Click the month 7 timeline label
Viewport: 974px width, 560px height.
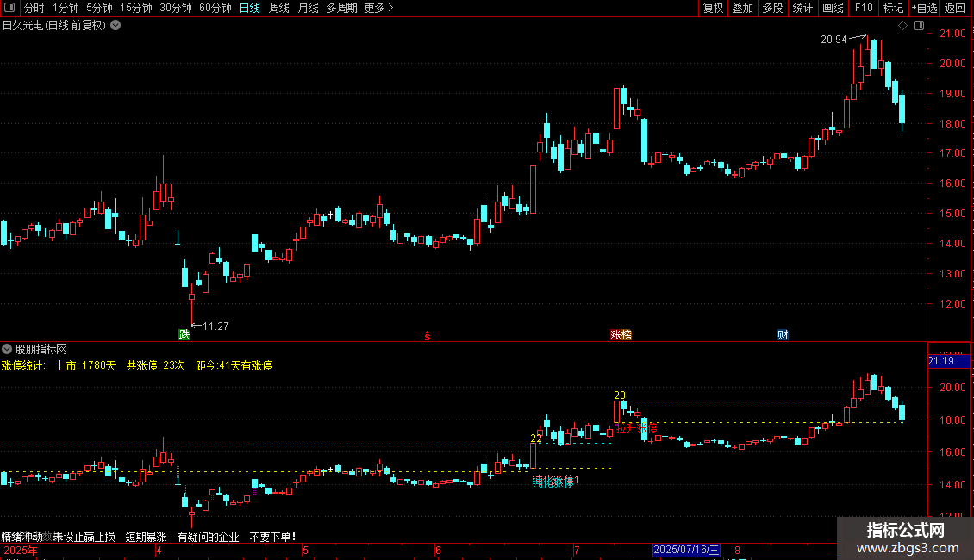click(577, 550)
